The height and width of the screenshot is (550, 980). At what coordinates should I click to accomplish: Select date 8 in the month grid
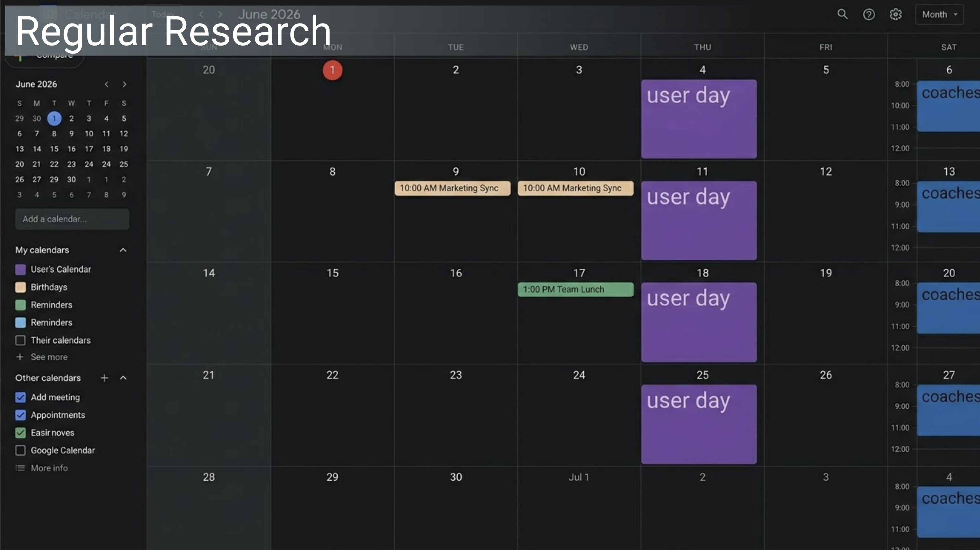tap(332, 172)
